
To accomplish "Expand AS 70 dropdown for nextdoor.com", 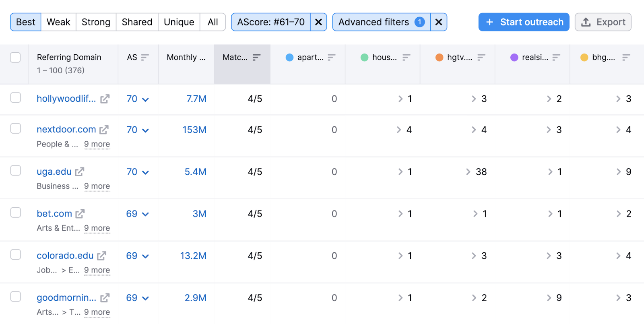I will coord(145,130).
